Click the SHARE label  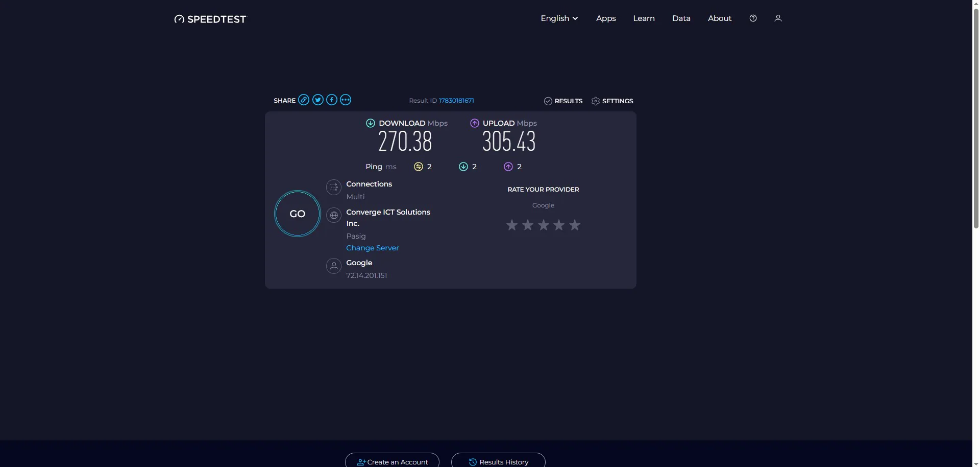coord(284,101)
